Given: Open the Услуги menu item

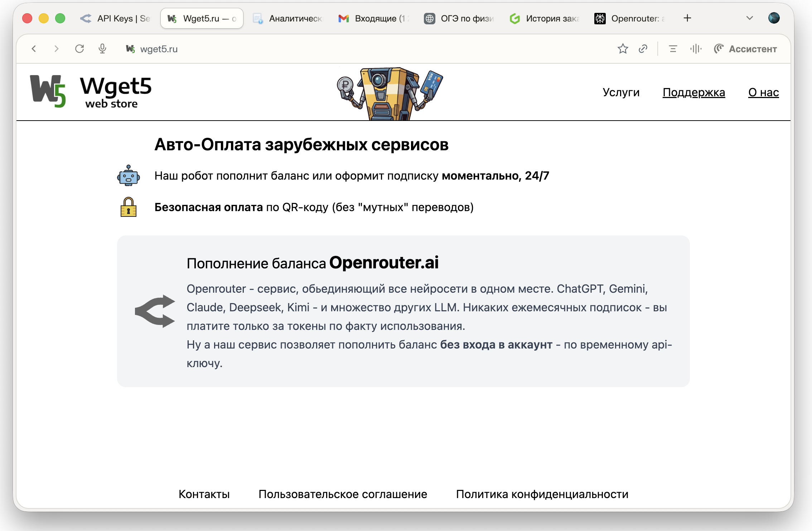Looking at the screenshot, I should [621, 92].
